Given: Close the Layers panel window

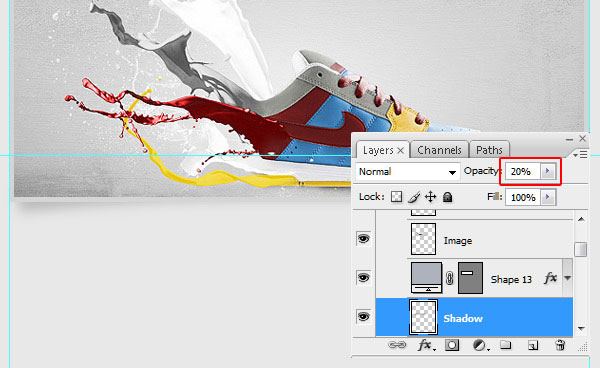Looking at the screenshot, I should coord(582,138).
